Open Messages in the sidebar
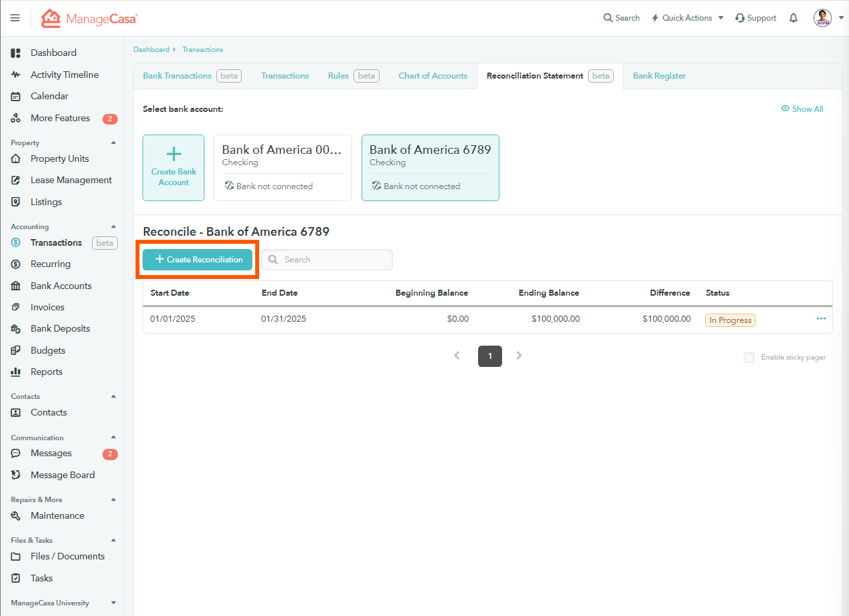Screen dimensions: 849x616 pos(51,453)
